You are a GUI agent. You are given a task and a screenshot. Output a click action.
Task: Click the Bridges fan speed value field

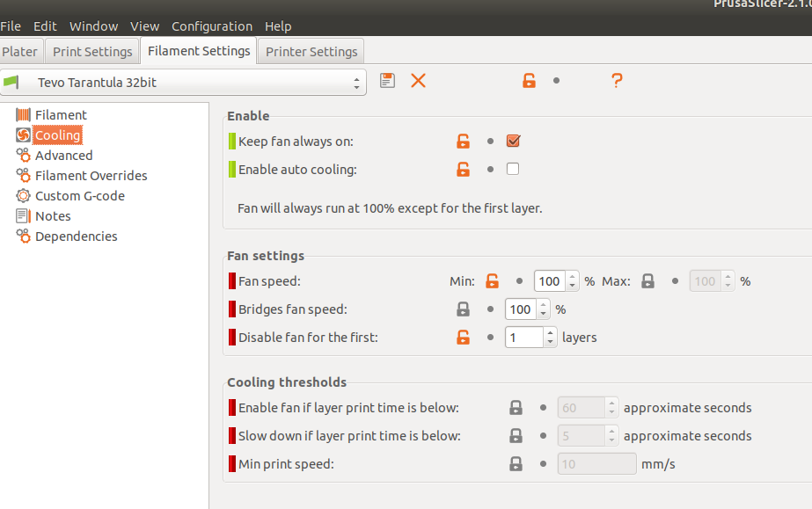pos(522,309)
